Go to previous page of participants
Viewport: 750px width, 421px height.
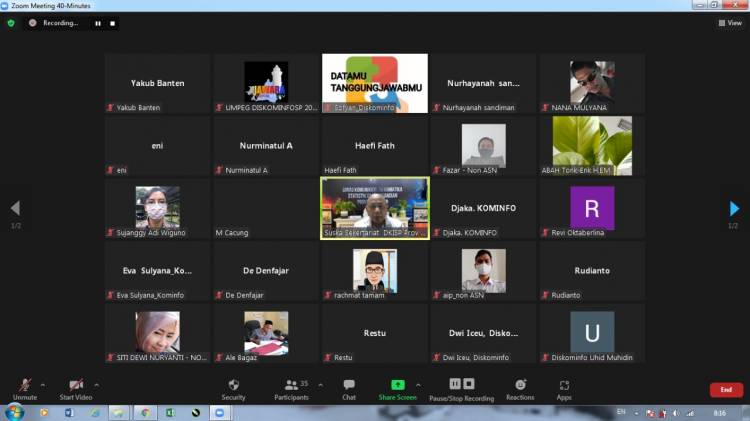tap(15, 209)
